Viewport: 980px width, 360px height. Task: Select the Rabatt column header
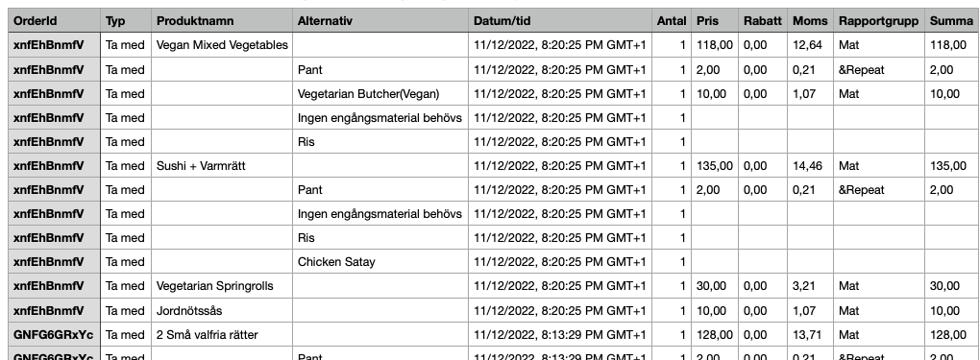763,20
